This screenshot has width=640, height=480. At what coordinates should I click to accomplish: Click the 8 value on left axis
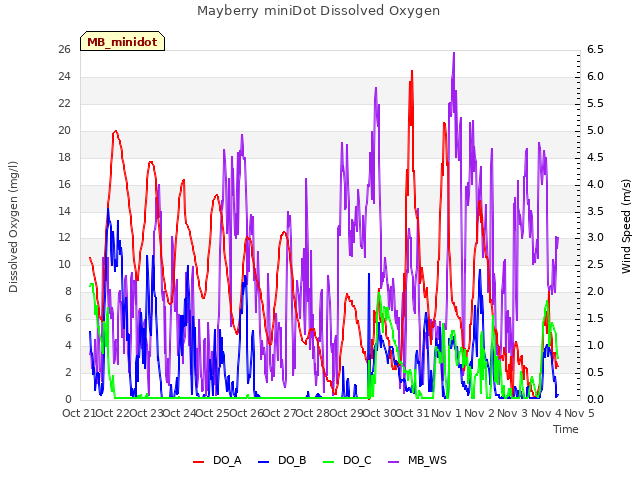(68, 291)
